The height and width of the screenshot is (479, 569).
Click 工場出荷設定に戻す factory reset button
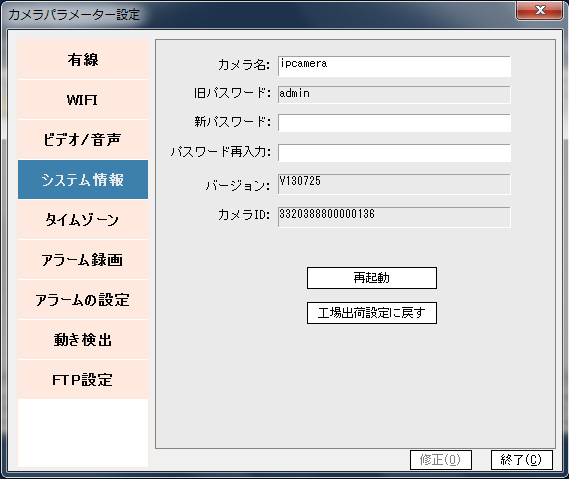coord(372,313)
